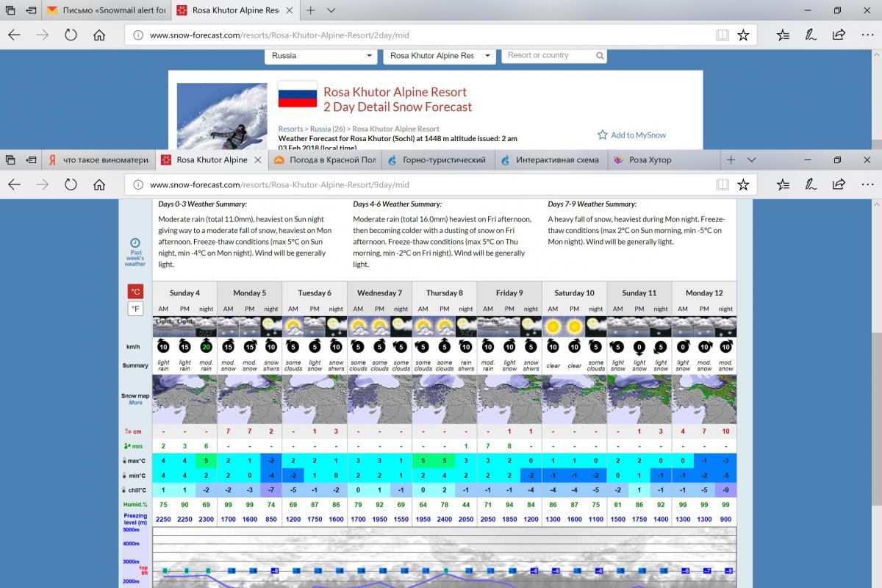Show tab previews chevron in the front window
The height and width of the screenshot is (588, 882).
pyautogui.click(x=752, y=159)
